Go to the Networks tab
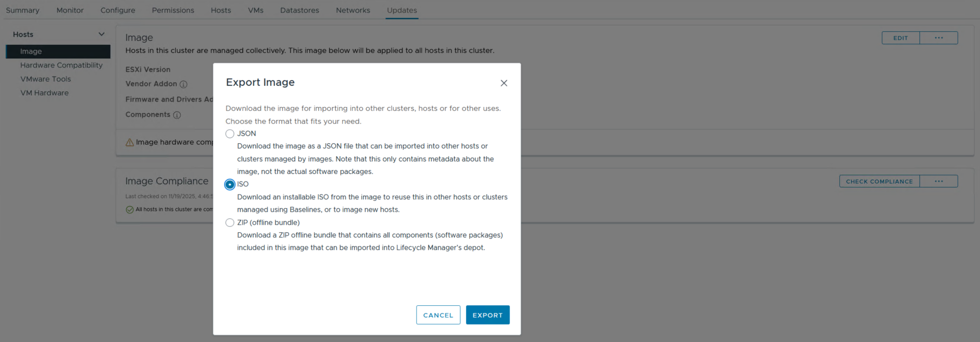980x342 pixels. click(x=353, y=10)
